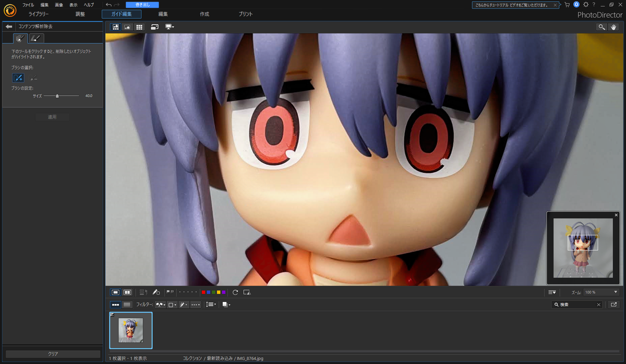The width and height of the screenshot is (626, 364).
Task: Open the ヘルプ menu
Action: (89, 5)
